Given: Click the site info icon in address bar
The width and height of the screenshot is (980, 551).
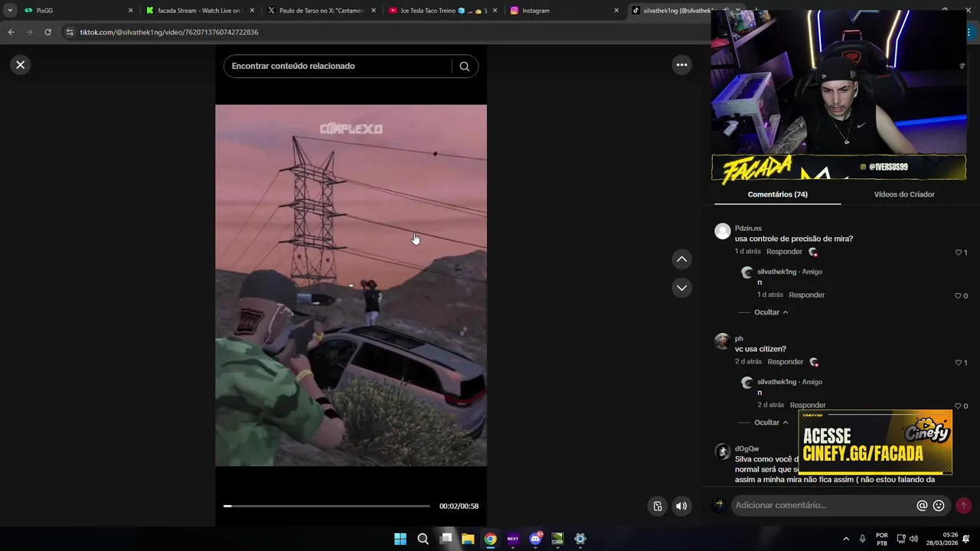Looking at the screenshot, I should pyautogui.click(x=70, y=32).
